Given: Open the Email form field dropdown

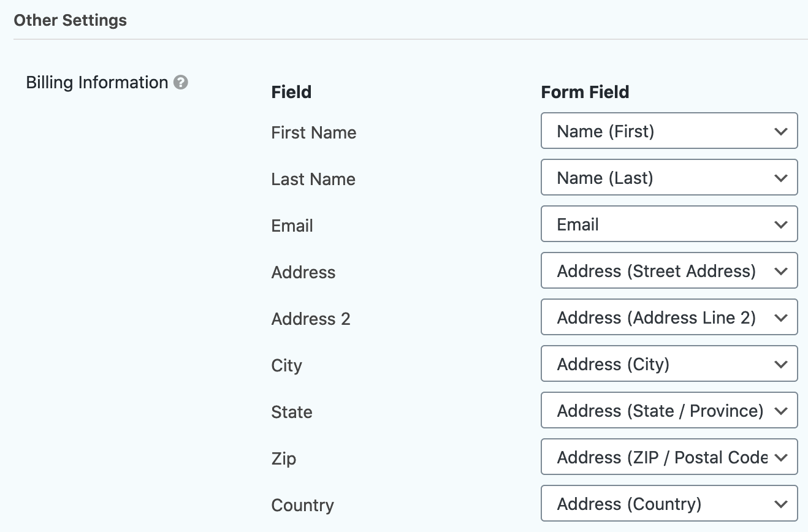Looking at the screenshot, I should tap(668, 224).
